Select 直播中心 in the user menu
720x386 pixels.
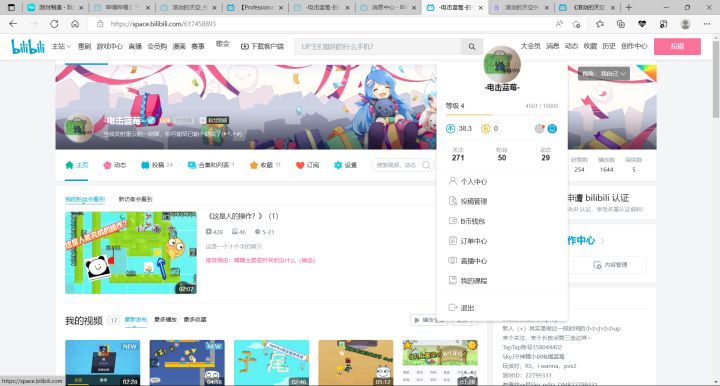pyautogui.click(x=502, y=261)
